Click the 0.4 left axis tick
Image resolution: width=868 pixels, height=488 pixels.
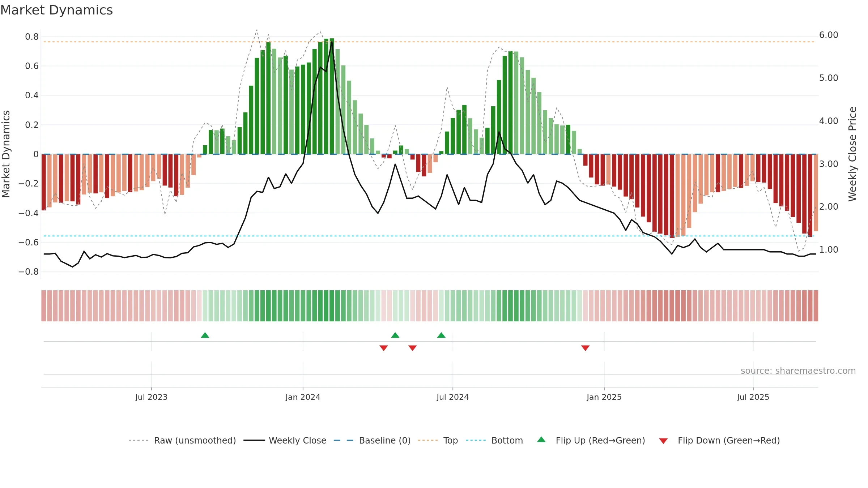(x=32, y=95)
